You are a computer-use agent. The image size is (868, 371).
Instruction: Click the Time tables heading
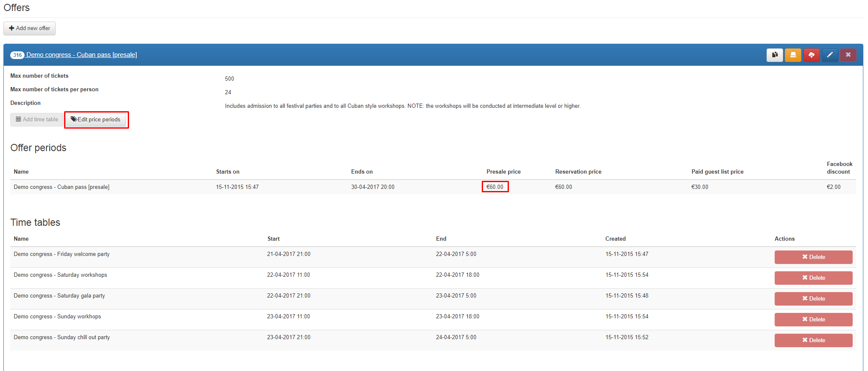(35, 222)
